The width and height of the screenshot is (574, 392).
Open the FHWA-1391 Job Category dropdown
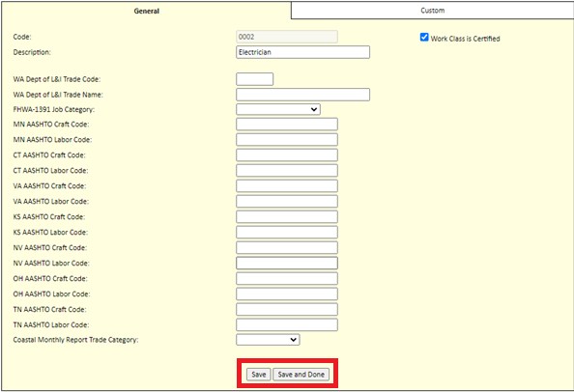[x=278, y=109]
